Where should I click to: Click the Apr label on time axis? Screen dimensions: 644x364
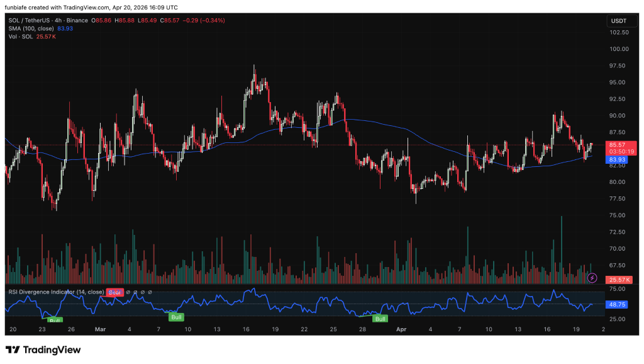[x=401, y=329]
